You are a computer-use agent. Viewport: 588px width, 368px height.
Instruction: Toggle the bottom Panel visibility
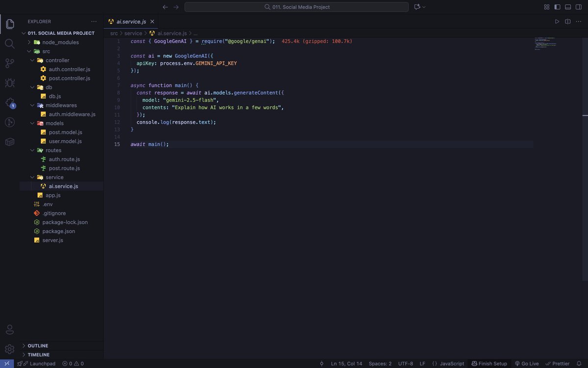tap(568, 7)
